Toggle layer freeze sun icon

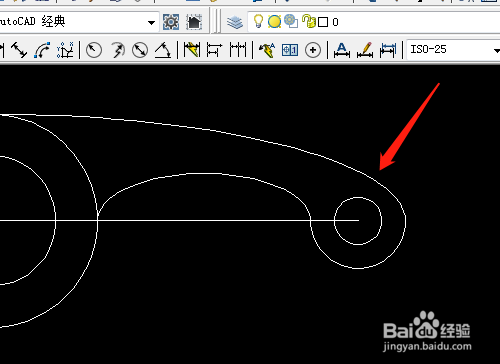pos(274,22)
